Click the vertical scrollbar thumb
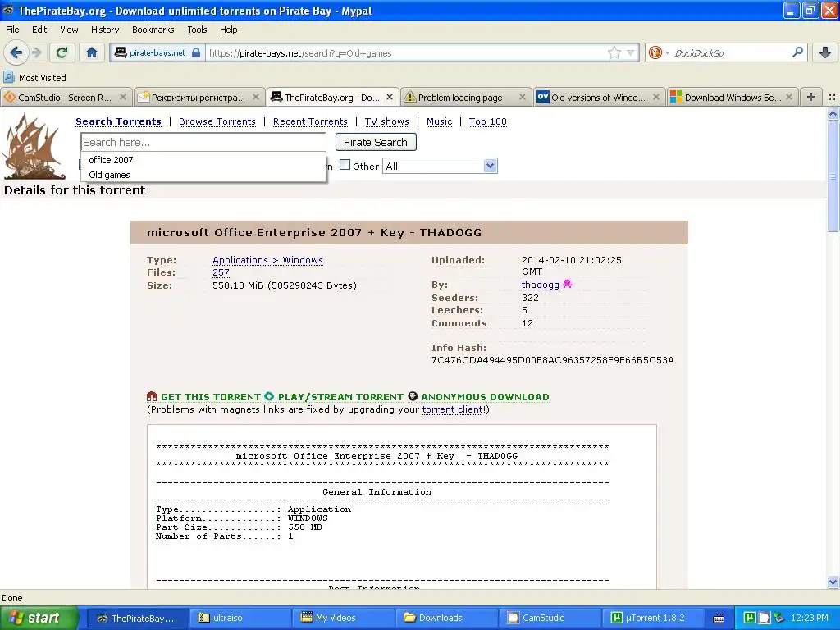 click(833, 176)
